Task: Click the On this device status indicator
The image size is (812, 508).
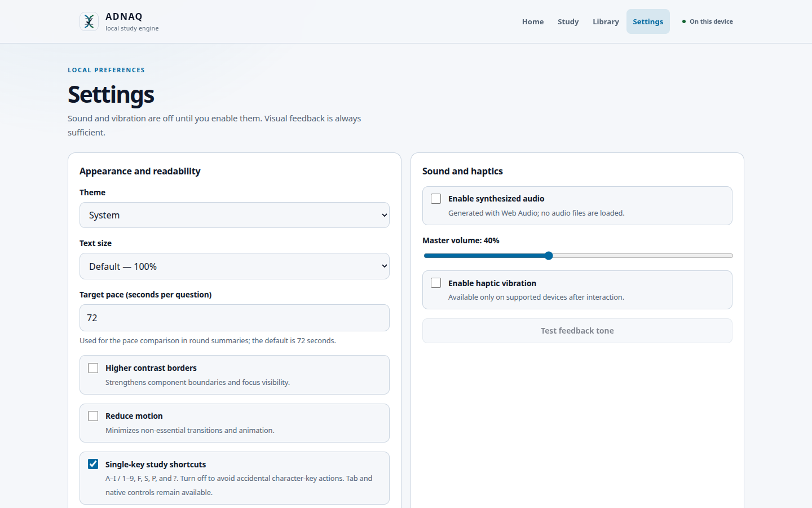Action: click(708, 21)
